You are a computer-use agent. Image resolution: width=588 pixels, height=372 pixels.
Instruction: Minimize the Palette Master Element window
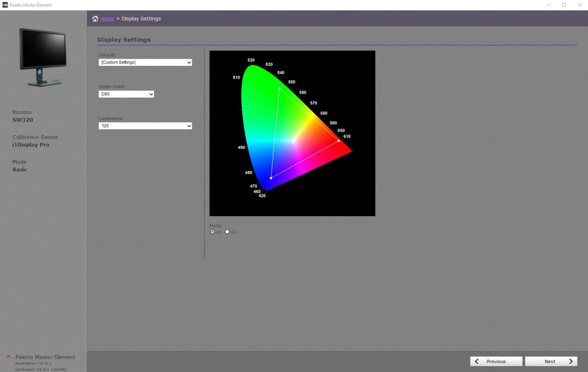(x=549, y=5)
